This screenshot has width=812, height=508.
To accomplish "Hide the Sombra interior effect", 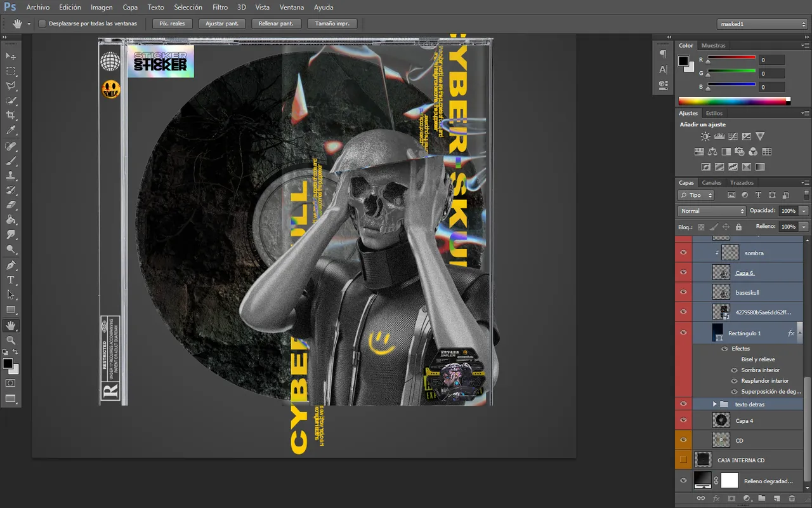I will point(735,370).
